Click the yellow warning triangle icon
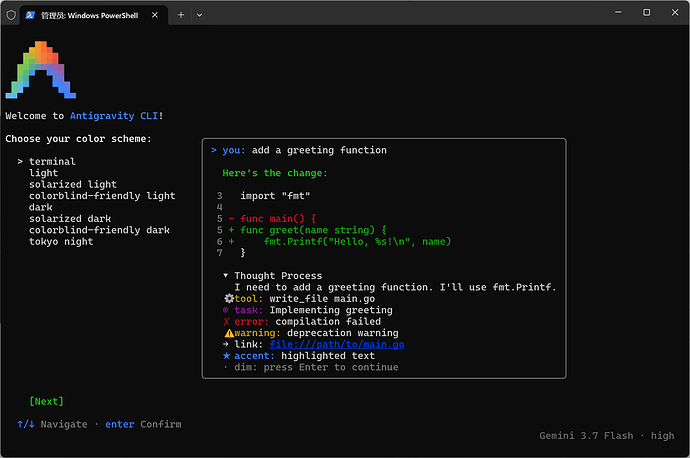 click(x=229, y=333)
